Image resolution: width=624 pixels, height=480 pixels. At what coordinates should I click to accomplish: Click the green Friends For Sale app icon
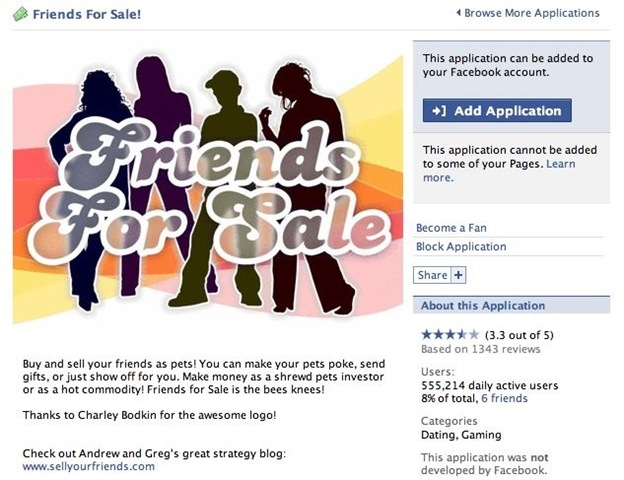20,14
